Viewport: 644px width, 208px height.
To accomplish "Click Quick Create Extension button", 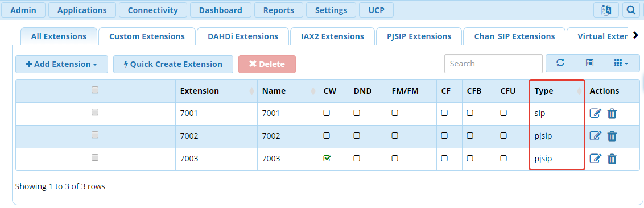I will [x=173, y=64].
